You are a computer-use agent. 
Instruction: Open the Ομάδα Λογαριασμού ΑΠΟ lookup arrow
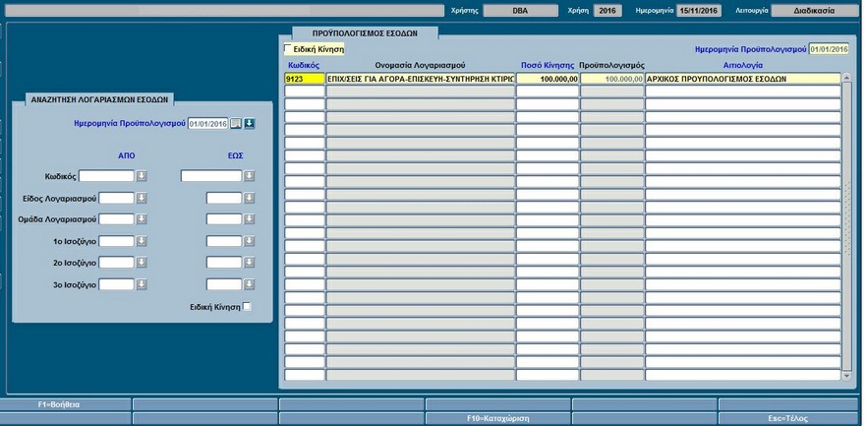pyautogui.click(x=142, y=219)
